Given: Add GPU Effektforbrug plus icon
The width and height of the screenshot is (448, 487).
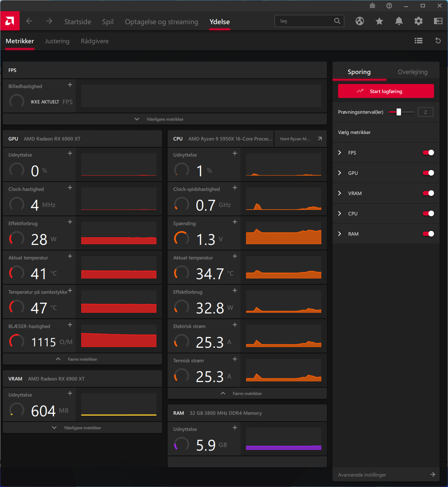Looking at the screenshot, I should 70,222.
